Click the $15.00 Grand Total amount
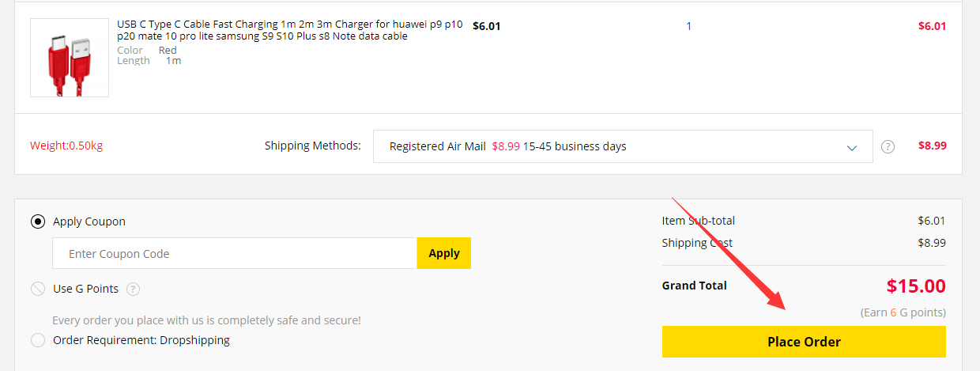 (916, 286)
